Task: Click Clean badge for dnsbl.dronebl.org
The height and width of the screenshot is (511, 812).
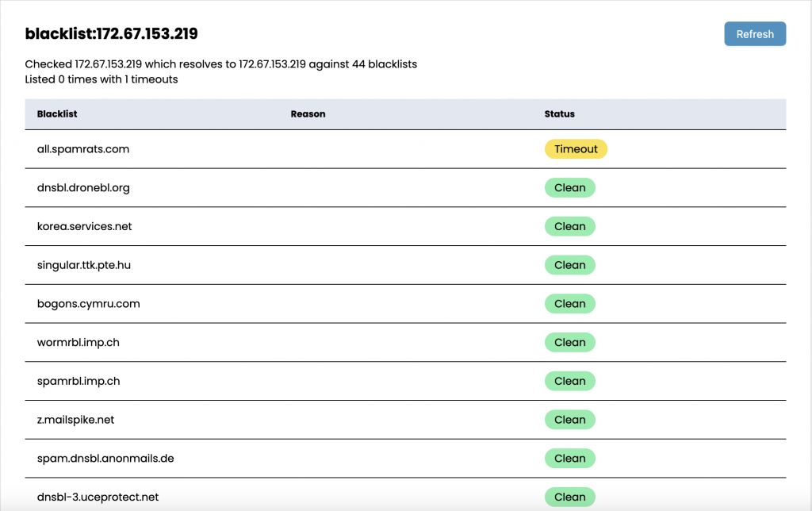Action: [x=569, y=187]
